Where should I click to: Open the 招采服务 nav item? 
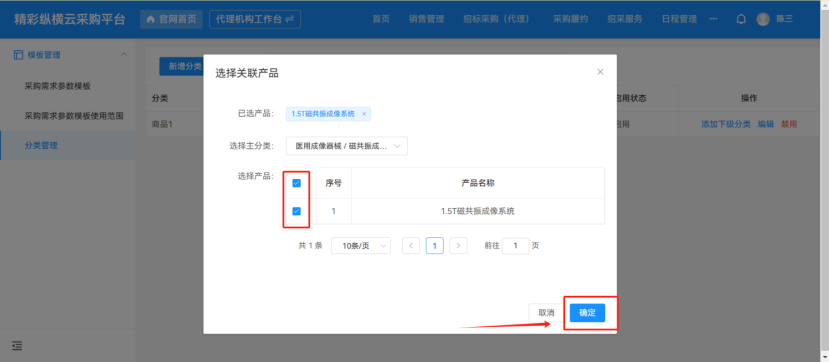(625, 19)
